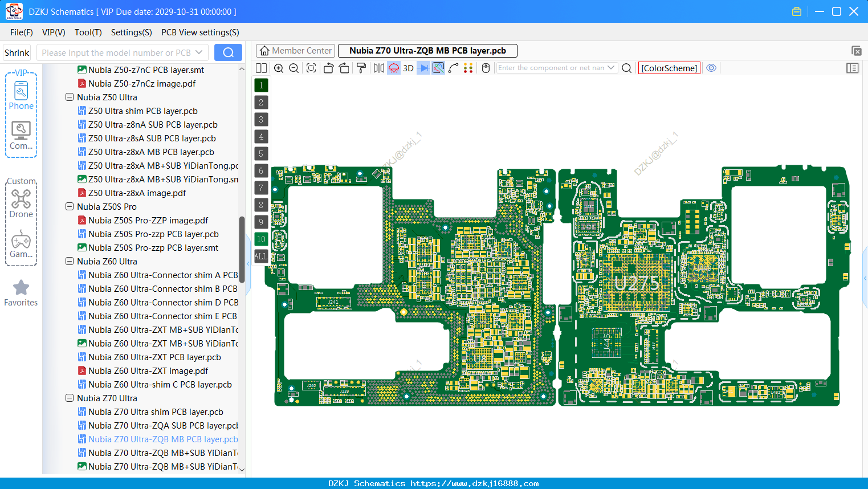Search for the component using magnifier icon

[626, 68]
